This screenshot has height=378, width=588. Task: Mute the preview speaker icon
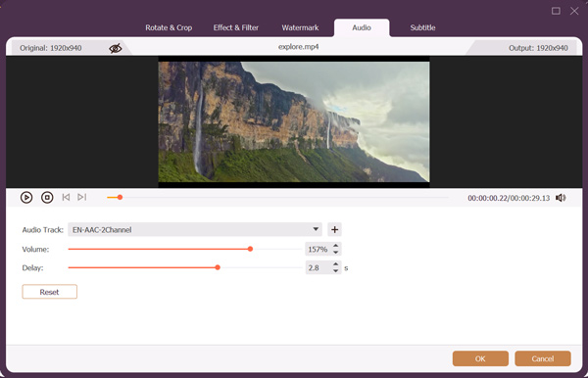click(x=561, y=198)
